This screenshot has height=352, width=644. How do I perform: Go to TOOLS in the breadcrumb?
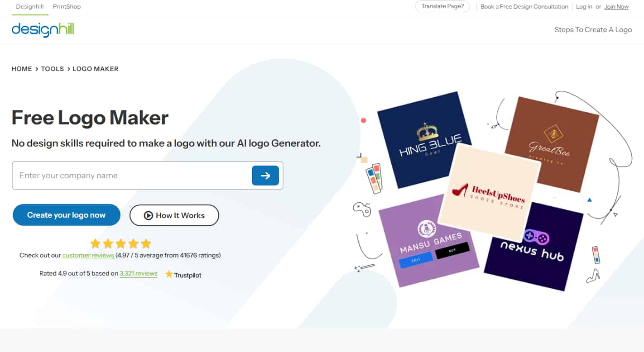coord(53,69)
